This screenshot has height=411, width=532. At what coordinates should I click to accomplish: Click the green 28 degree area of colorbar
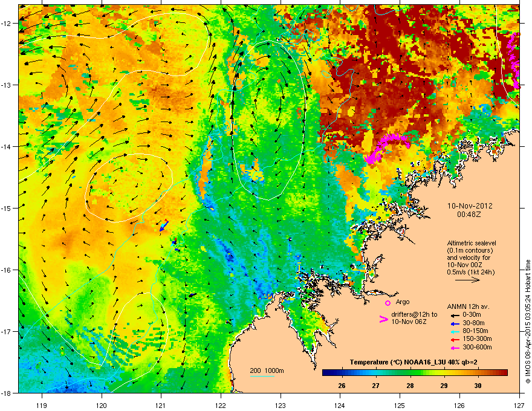pyautogui.click(x=410, y=373)
